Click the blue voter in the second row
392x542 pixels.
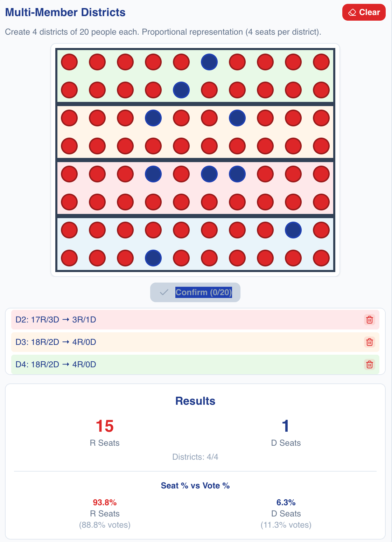[181, 90]
